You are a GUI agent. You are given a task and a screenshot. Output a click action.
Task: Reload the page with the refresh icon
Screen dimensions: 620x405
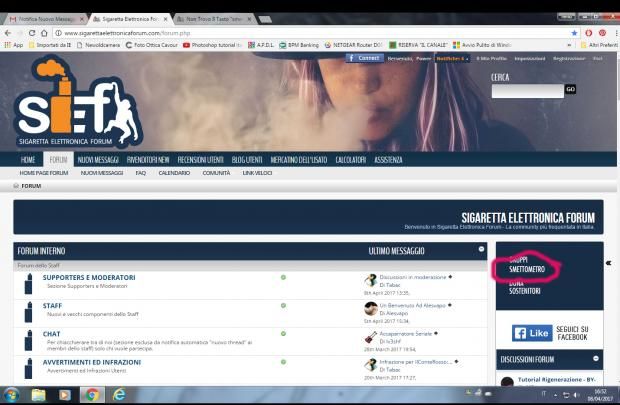pyautogui.click(x=32, y=33)
